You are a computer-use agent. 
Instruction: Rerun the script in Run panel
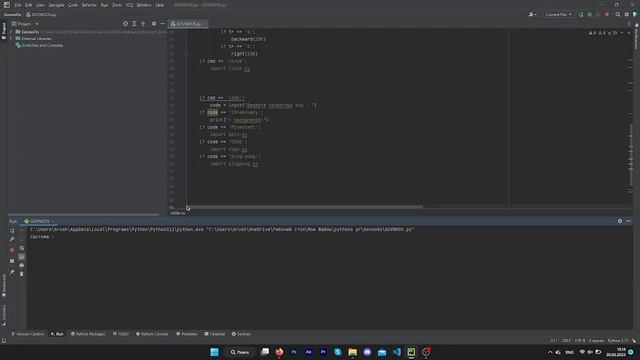pos(12,231)
